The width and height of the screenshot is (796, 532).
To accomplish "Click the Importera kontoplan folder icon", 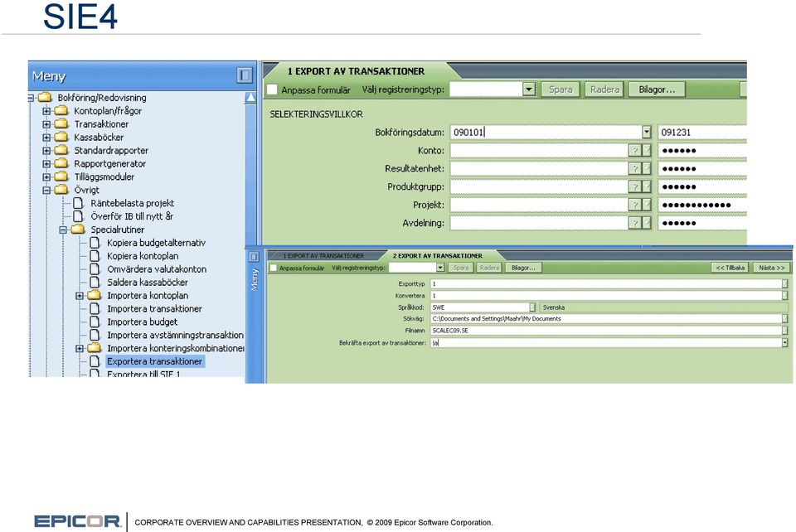I will pyautogui.click(x=94, y=295).
